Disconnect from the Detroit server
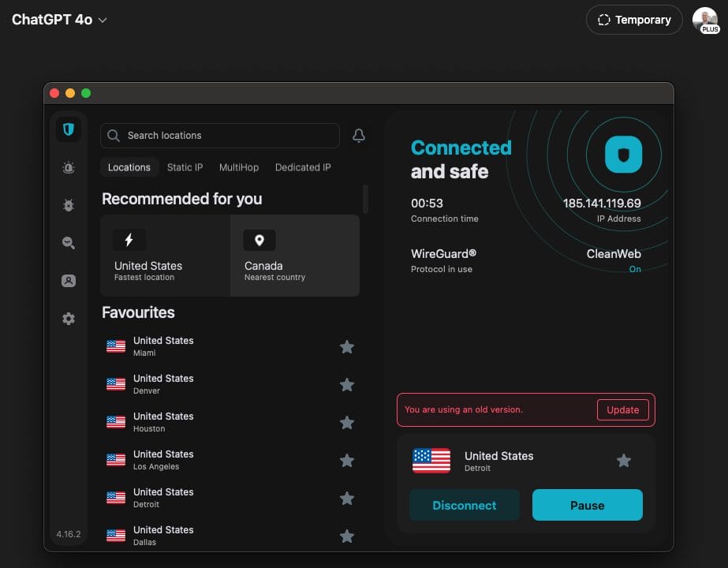This screenshot has width=728, height=568. 465,505
